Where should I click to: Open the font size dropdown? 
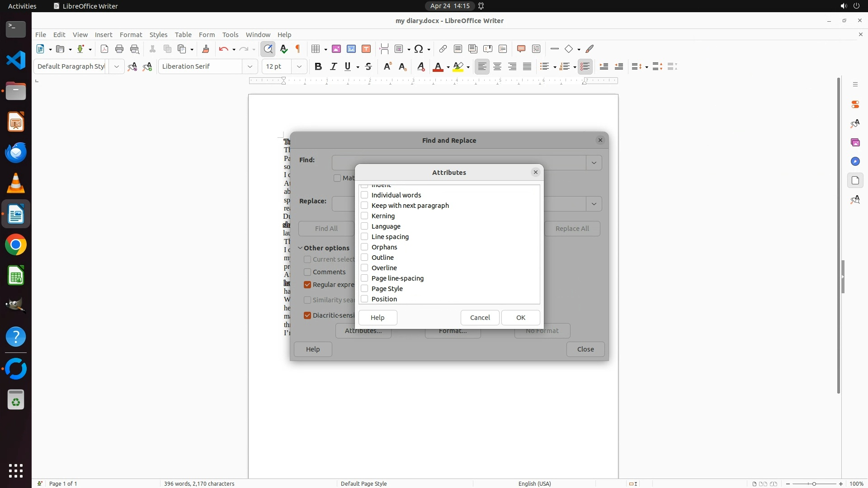tap(299, 66)
